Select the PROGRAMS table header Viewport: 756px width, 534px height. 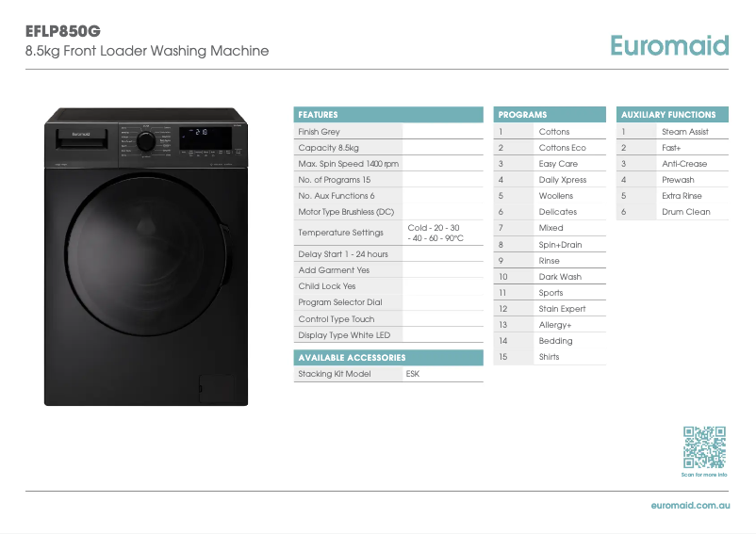pyautogui.click(x=550, y=115)
